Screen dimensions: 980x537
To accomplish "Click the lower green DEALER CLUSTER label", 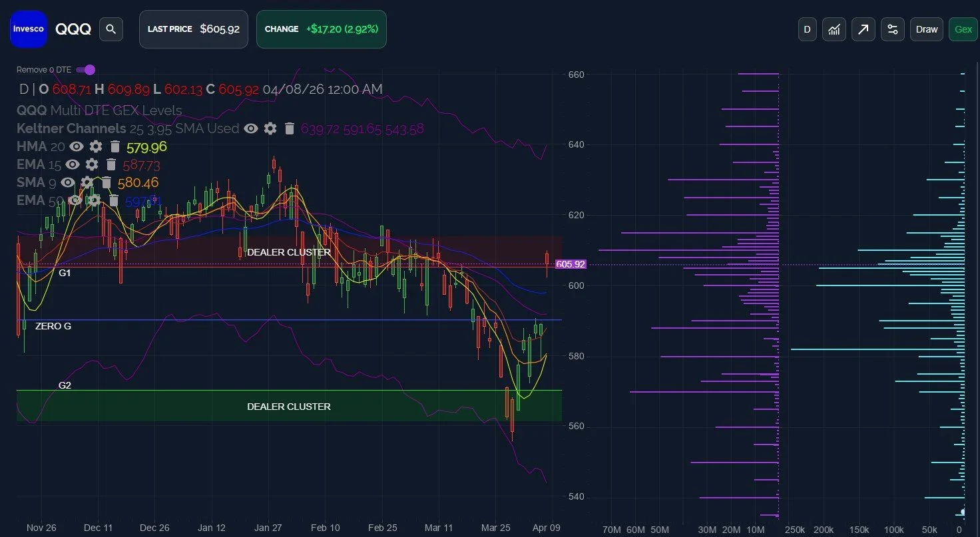I will pyautogui.click(x=289, y=407).
